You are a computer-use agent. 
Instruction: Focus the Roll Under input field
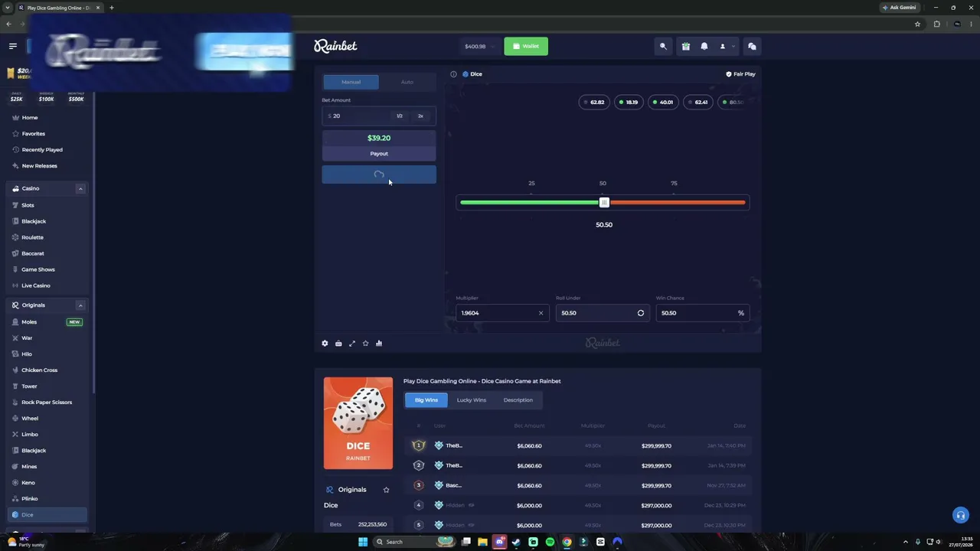603,313
